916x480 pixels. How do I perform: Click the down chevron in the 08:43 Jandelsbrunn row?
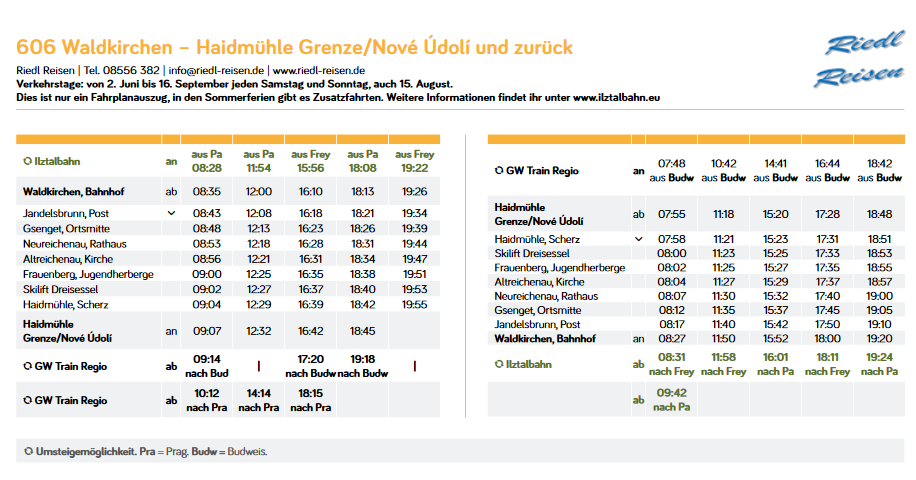click(x=171, y=213)
